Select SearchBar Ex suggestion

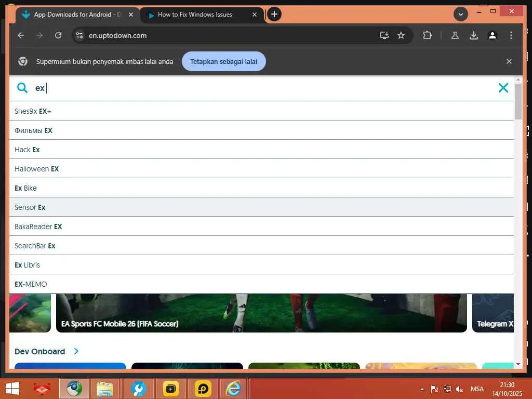point(261,246)
